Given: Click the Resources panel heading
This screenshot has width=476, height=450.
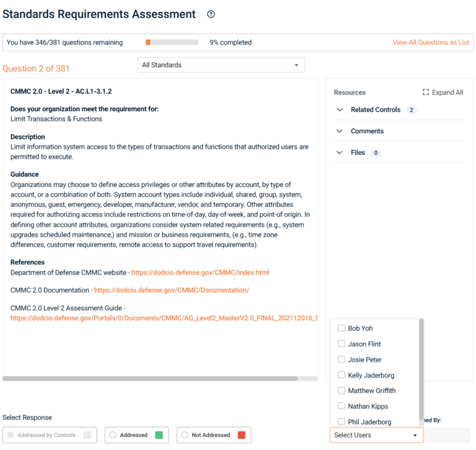Looking at the screenshot, I should pos(350,92).
